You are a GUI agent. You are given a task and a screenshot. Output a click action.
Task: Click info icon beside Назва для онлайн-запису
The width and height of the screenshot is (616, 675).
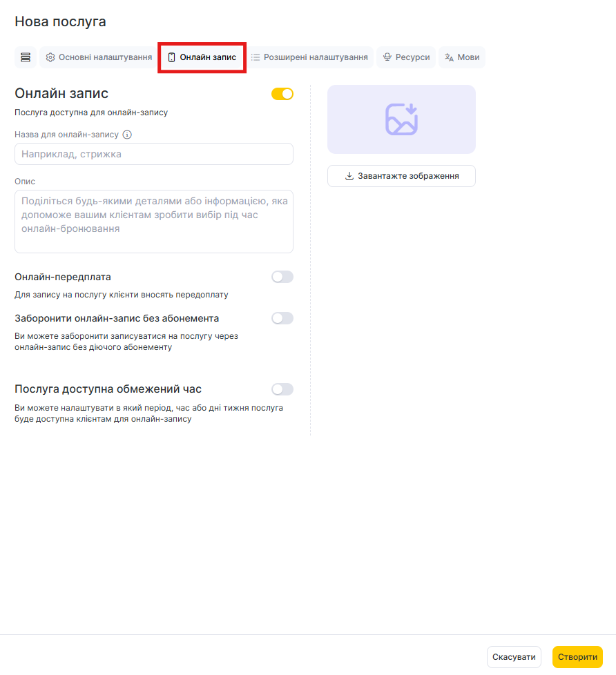tap(127, 135)
